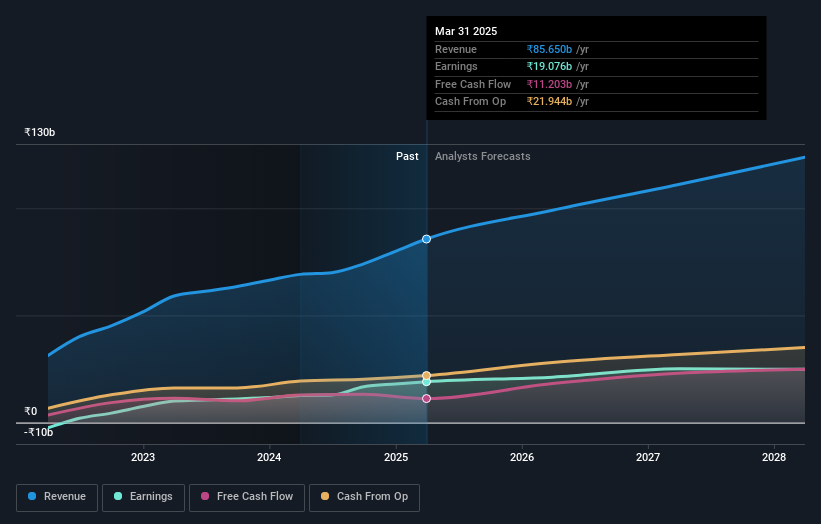Click the Past label on chart
The image size is (821, 524).
(407, 157)
